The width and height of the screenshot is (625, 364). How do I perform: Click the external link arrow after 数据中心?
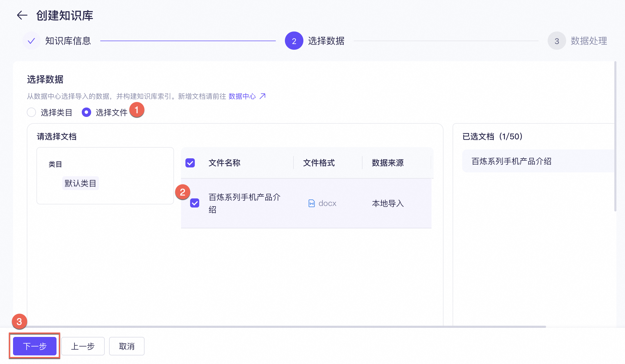pos(262,96)
